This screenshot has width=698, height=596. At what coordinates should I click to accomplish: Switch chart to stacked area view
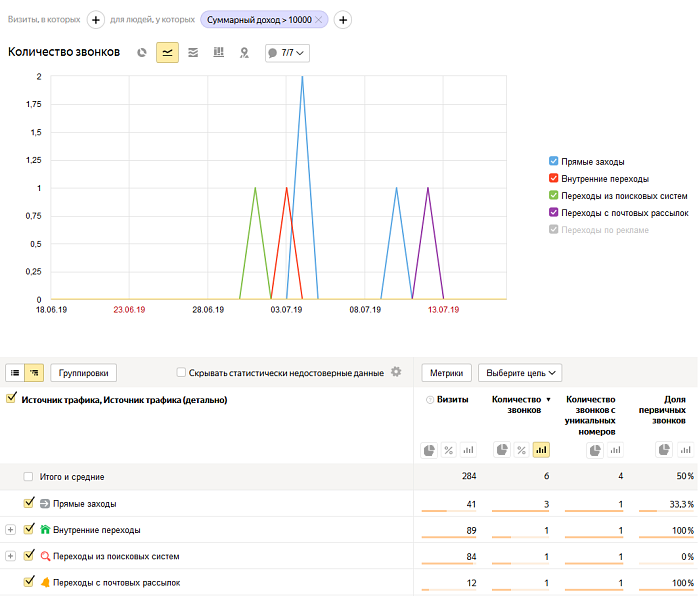coord(193,52)
